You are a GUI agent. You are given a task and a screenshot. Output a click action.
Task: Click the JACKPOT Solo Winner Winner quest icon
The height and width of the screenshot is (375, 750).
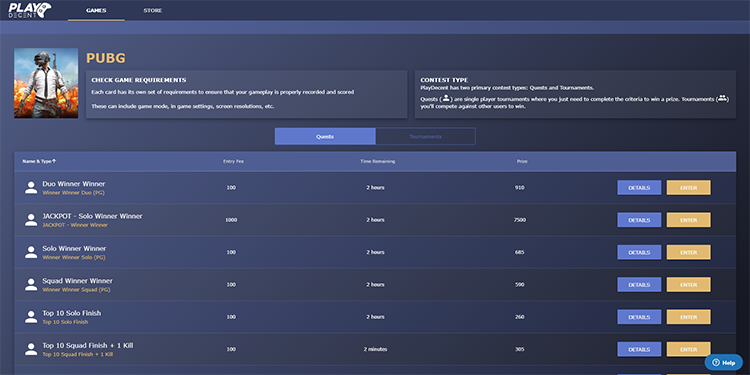tap(31, 220)
